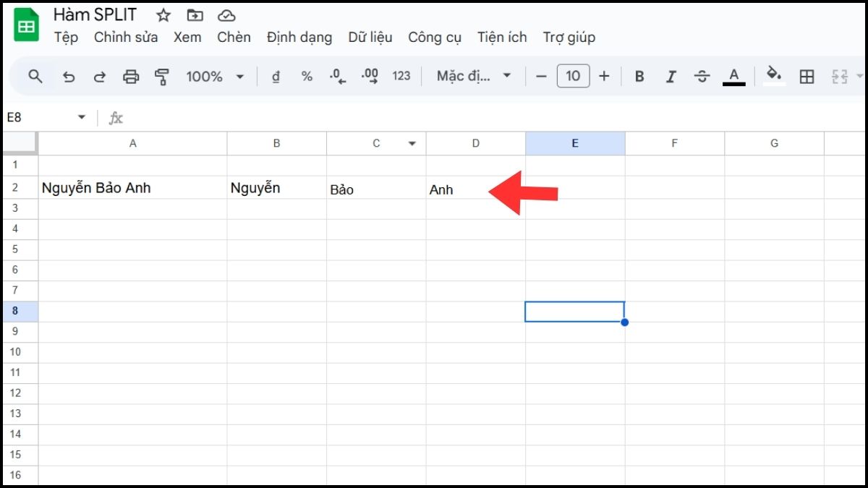Viewport: 868px width, 488px height.
Task: Toggle bold formatting
Action: 639,76
